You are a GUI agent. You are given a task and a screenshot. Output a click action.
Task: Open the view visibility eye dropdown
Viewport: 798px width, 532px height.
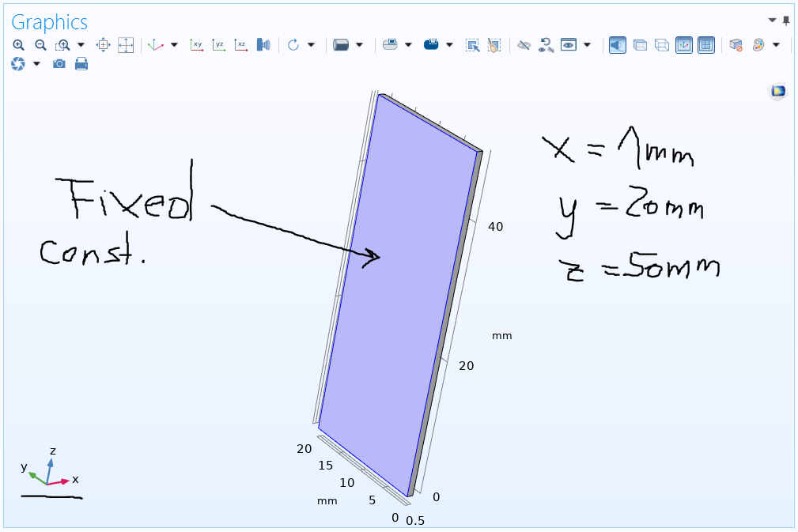tap(587, 45)
